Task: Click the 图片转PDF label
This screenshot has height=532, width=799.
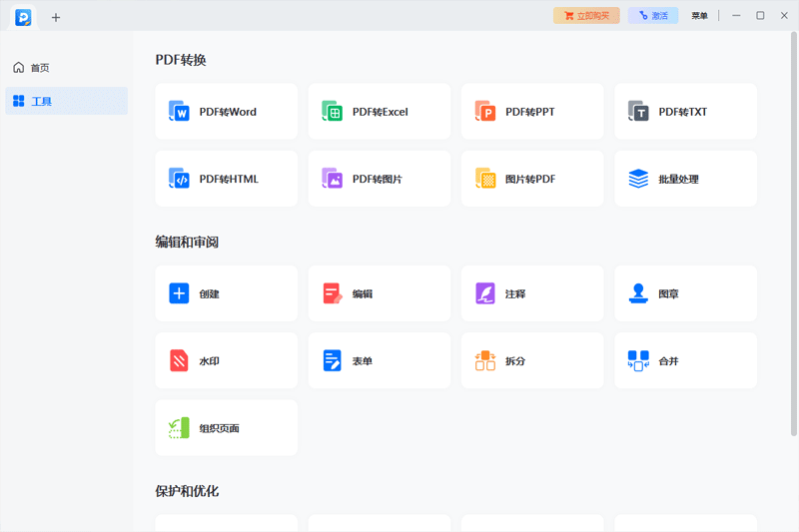Action: point(530,179)
